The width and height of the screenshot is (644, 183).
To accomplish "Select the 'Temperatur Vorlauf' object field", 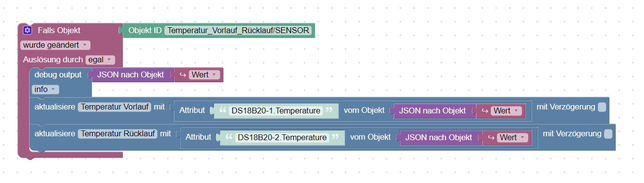I will 115,107.
